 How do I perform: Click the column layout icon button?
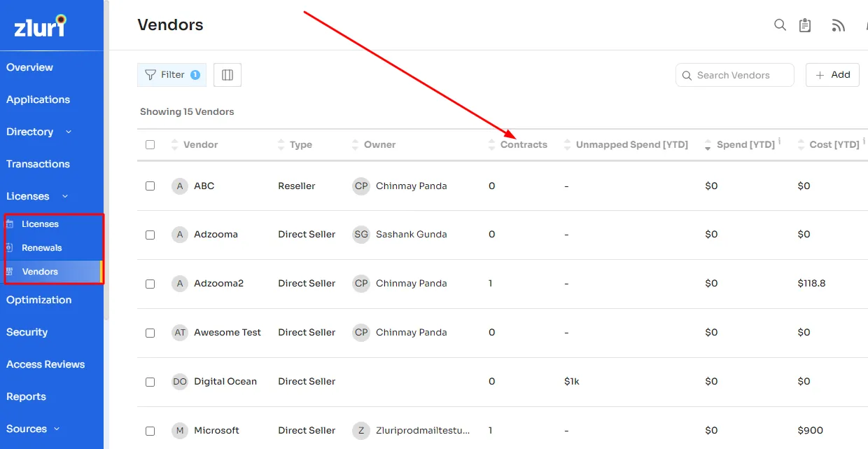tap(227, 75)
